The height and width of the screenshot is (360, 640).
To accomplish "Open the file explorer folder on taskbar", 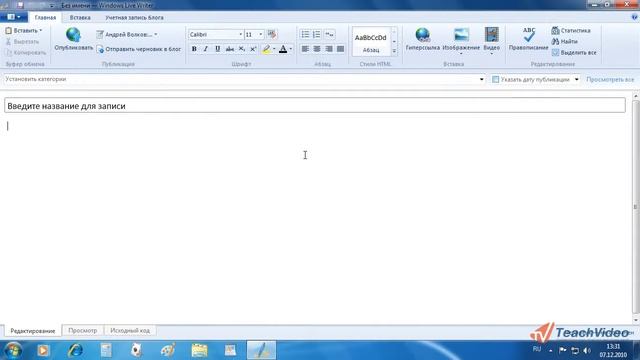I will pos(199,350).
